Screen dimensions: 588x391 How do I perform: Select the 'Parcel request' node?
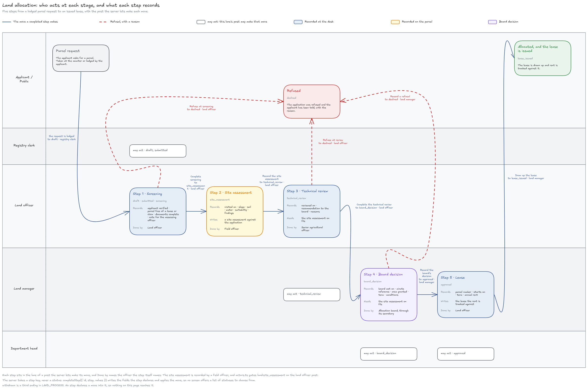(81, 58)
